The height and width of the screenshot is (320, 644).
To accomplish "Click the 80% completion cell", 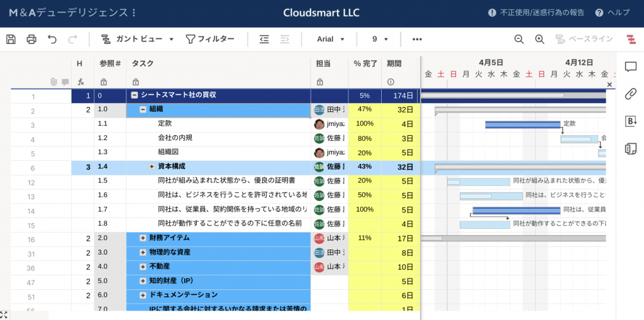I will tap(365, 138).
